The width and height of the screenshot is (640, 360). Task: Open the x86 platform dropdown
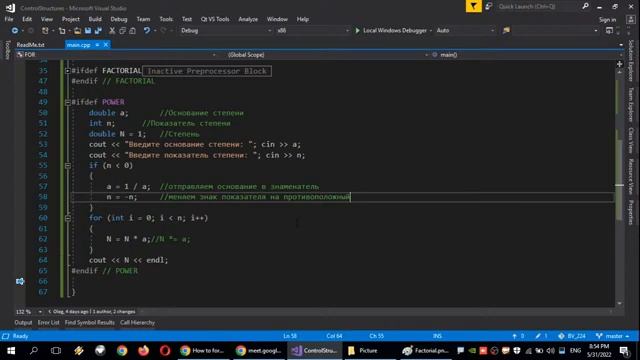[x=313, y=31]
